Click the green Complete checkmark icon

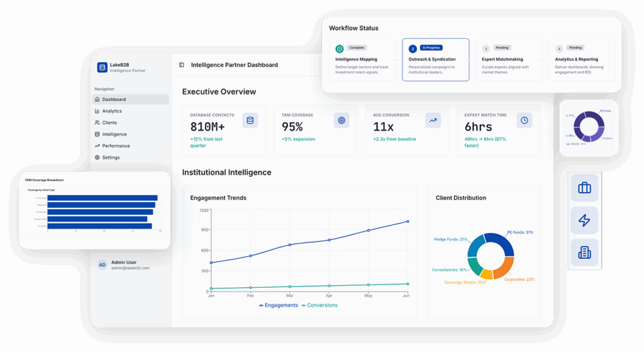[x=340, y=48]
